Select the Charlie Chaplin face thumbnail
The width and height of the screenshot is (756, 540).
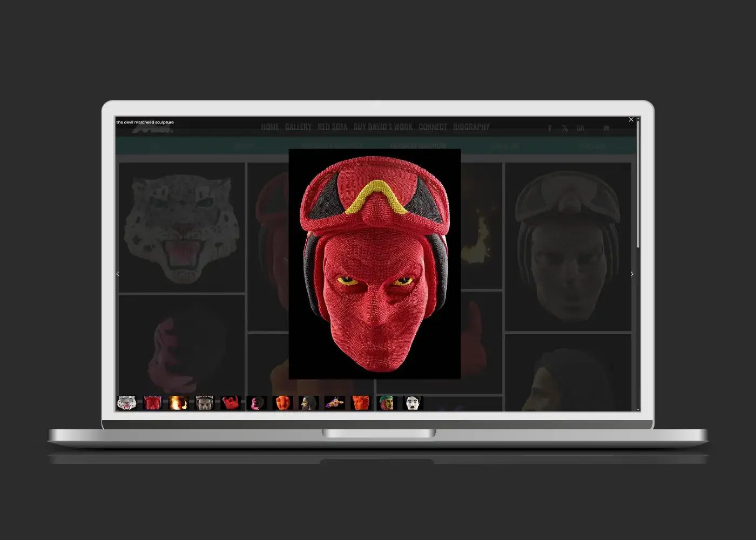click(x=413, y=403)
